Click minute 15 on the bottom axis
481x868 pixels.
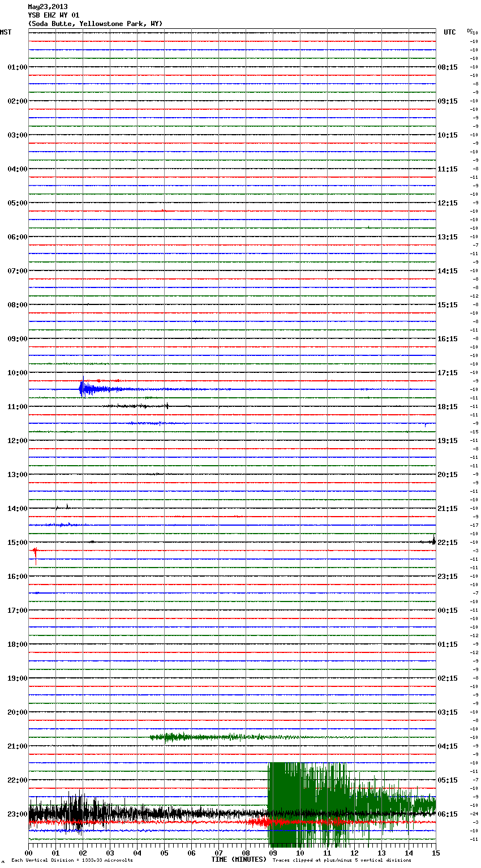(435, 853)
